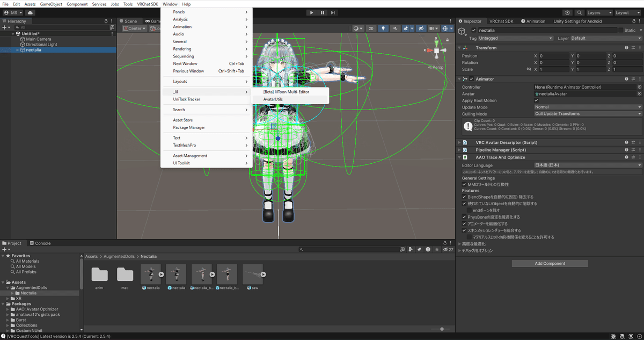Toggle scene effects icon
Image resolution: width=644 pixels, height=340 pixels.
(x=407, y=28)
